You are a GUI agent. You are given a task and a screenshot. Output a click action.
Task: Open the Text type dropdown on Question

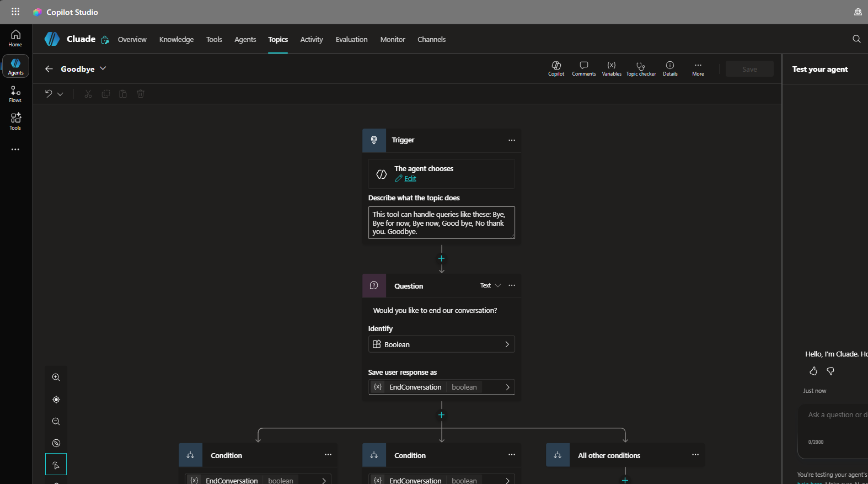click(x=490, y=285)
